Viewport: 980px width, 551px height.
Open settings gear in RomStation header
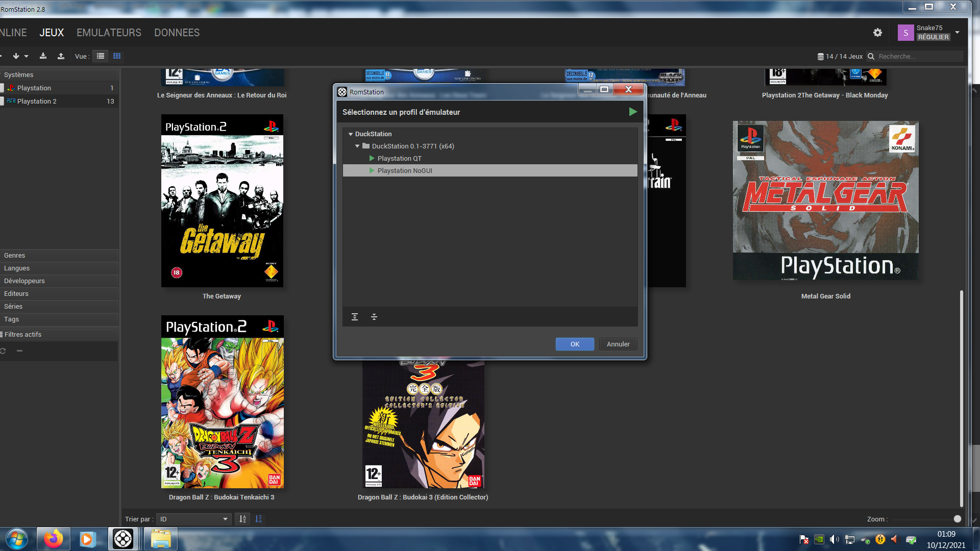(x=877, y=33)
